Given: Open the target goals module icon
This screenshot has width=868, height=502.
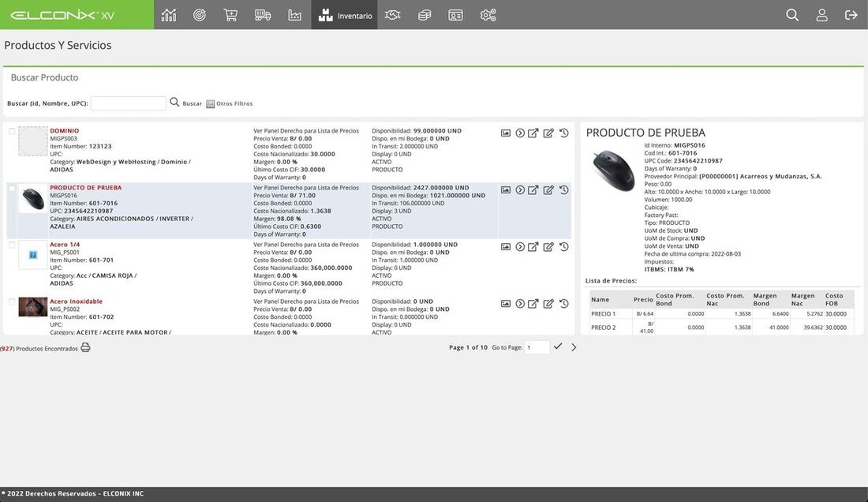Looking at the screenshot, I should coord(200,15).
